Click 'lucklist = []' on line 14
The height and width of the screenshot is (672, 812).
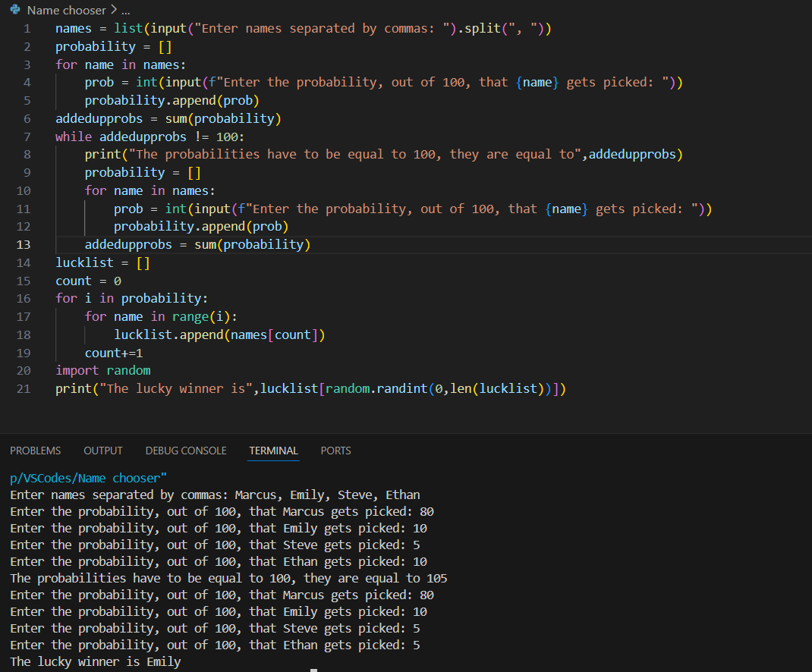(x=102, y=262)
